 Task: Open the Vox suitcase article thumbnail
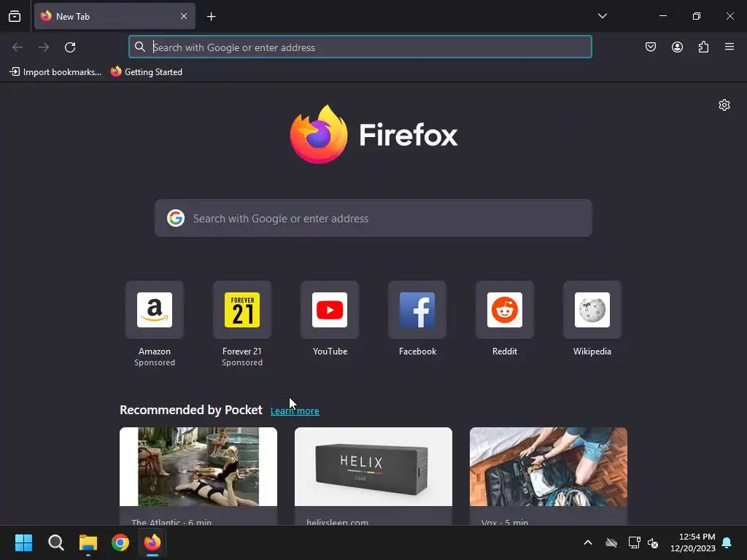click(x=549, y=467)
